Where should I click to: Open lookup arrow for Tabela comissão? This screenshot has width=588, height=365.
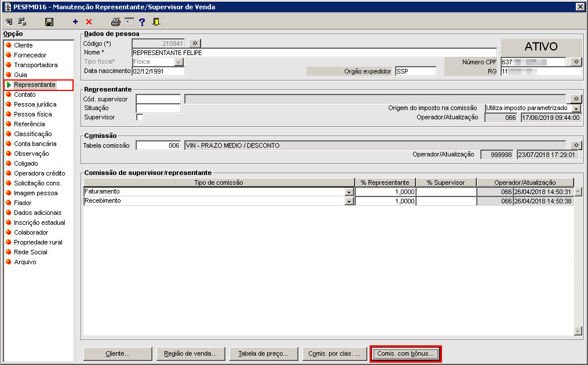tap(576, 145)
